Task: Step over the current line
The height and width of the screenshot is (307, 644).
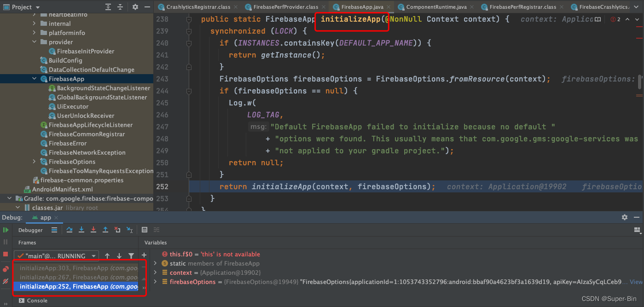Action: tap(70, 230)
